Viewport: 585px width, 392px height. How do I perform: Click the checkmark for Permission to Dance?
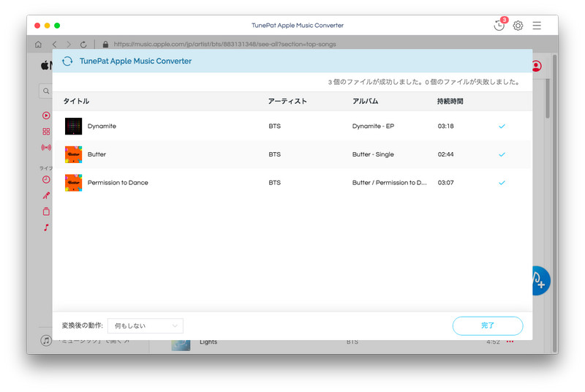[x=502, y=183]
